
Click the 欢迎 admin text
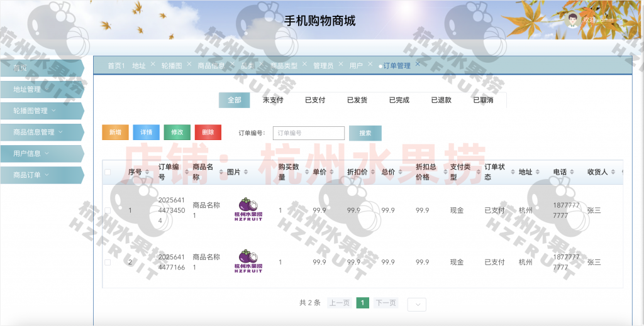point(598,19)
